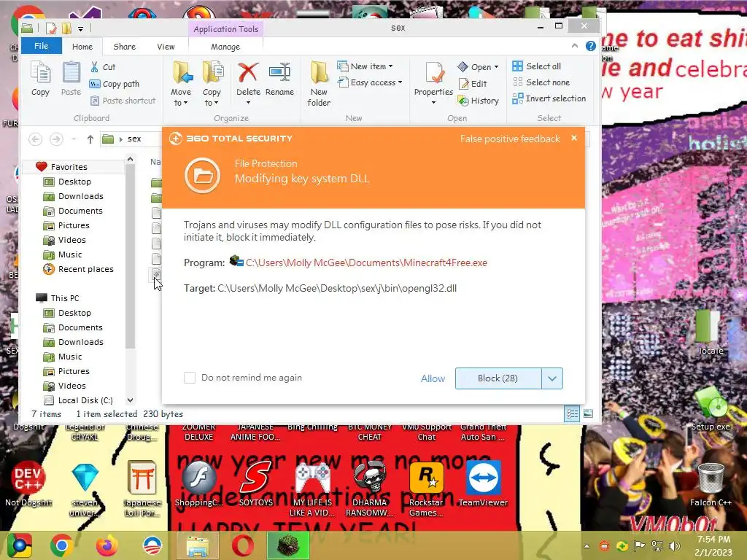This screenshot has width=747, height=560.
Task: Open the Falcon C++ recycle bin icon
Action: click(711, 484)
